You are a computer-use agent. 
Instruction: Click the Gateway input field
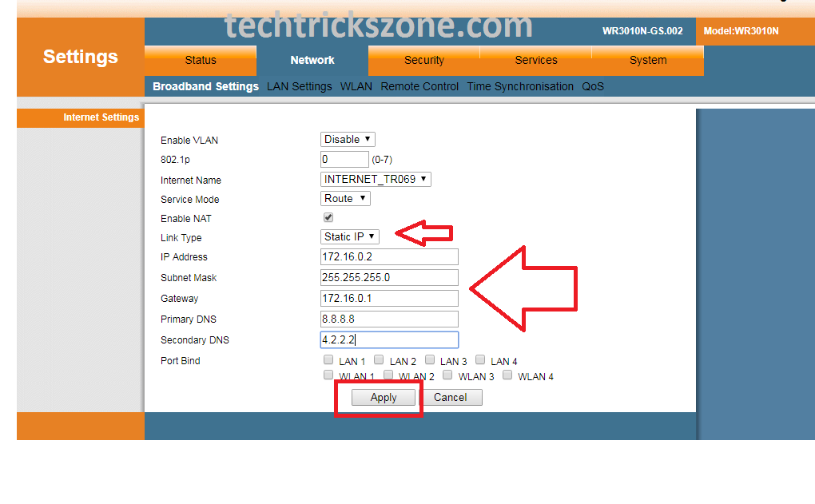389,298
